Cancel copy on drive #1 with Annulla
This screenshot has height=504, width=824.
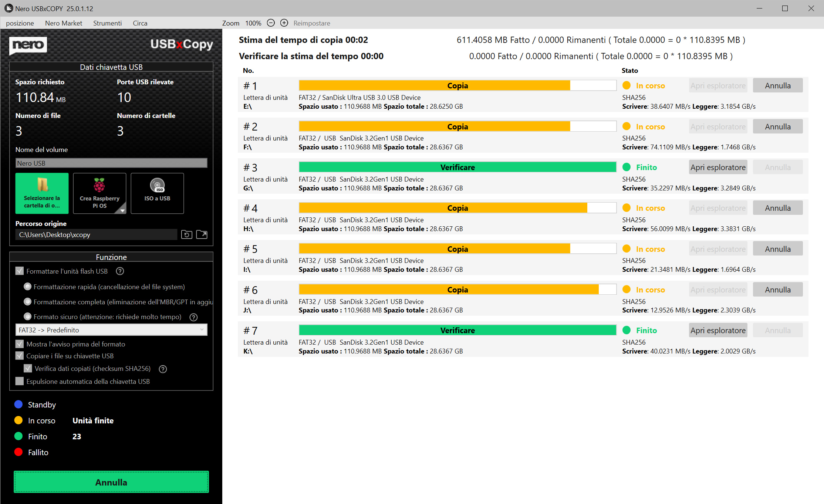coord(777,85)
